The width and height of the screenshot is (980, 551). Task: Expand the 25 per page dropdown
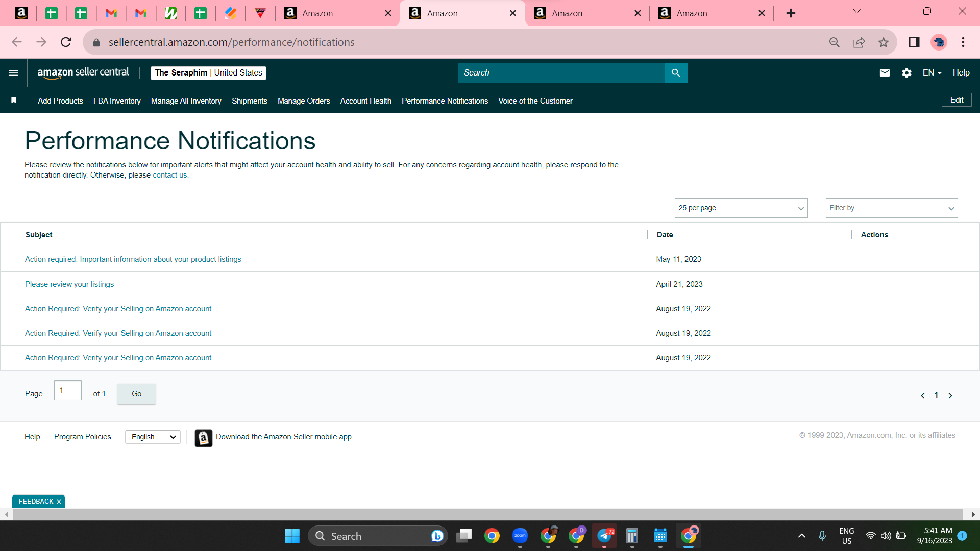[x=741, y=208]
